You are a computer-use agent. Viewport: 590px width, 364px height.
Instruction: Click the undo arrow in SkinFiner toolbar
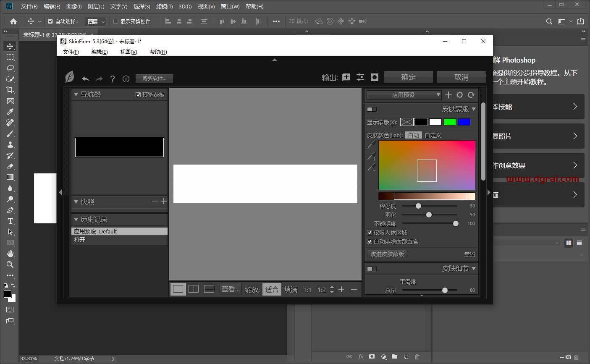86,79
